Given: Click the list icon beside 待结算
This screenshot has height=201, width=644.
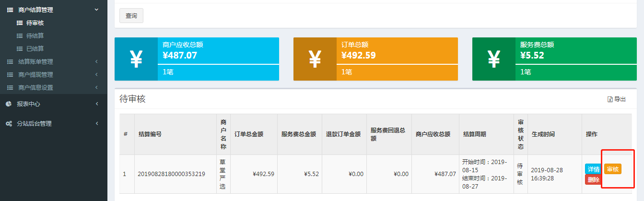Looking at the screenshot, I should [x=20, y=35].
